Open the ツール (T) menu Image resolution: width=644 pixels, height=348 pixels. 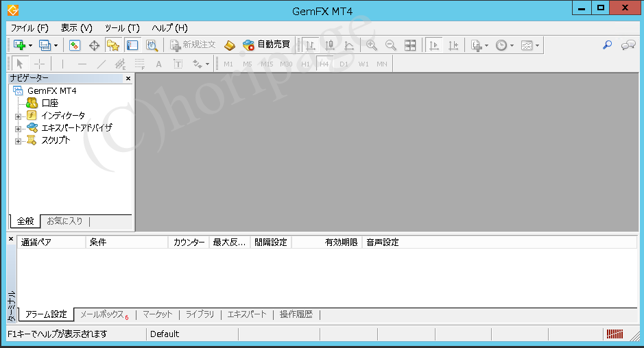[x=122, y=28]
